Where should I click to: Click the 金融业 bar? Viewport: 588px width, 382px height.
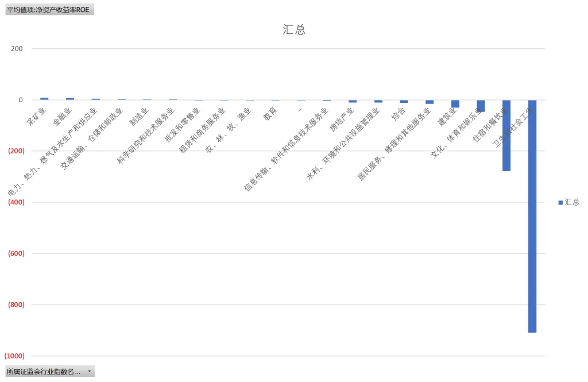point(70,99)
